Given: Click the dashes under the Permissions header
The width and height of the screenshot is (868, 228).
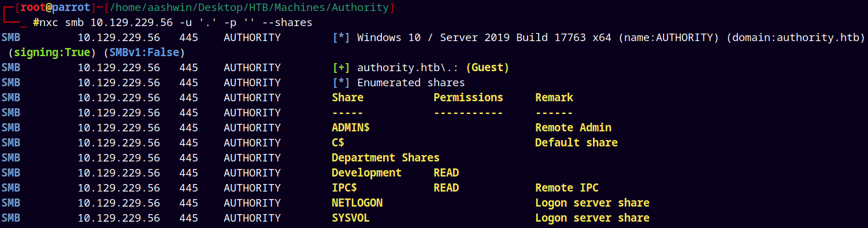Looking at the screenshot, I should [468, 113].
